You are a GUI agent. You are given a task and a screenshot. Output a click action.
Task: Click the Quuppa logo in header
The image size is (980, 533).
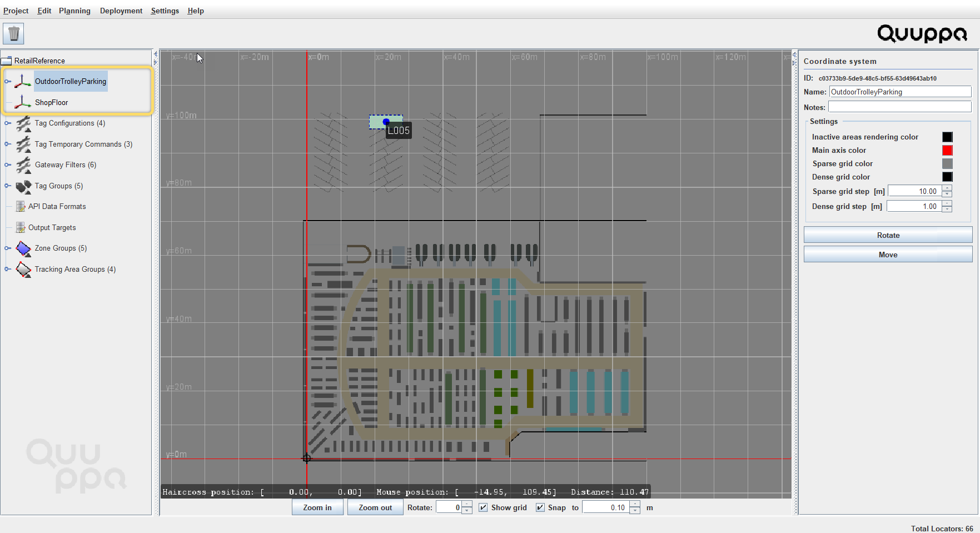(x=922, y=34)
